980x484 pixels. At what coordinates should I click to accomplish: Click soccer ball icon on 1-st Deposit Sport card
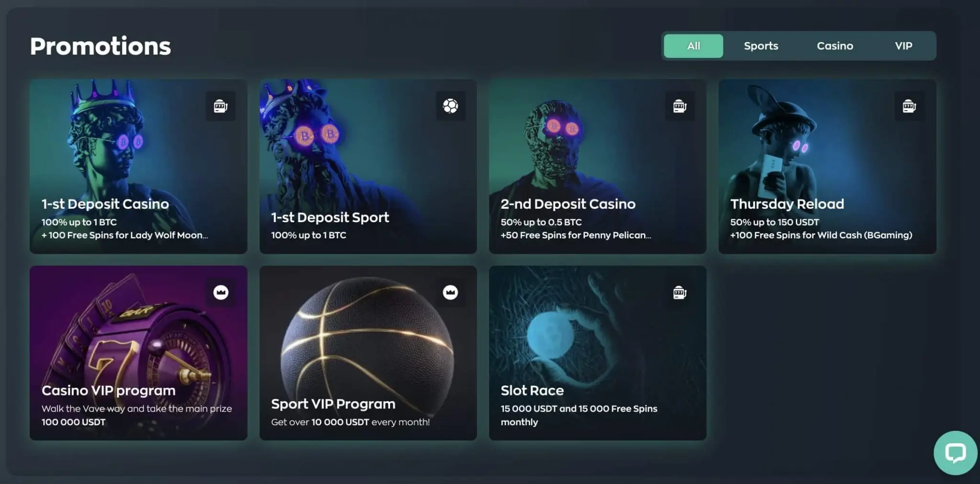tap(450, 106)
